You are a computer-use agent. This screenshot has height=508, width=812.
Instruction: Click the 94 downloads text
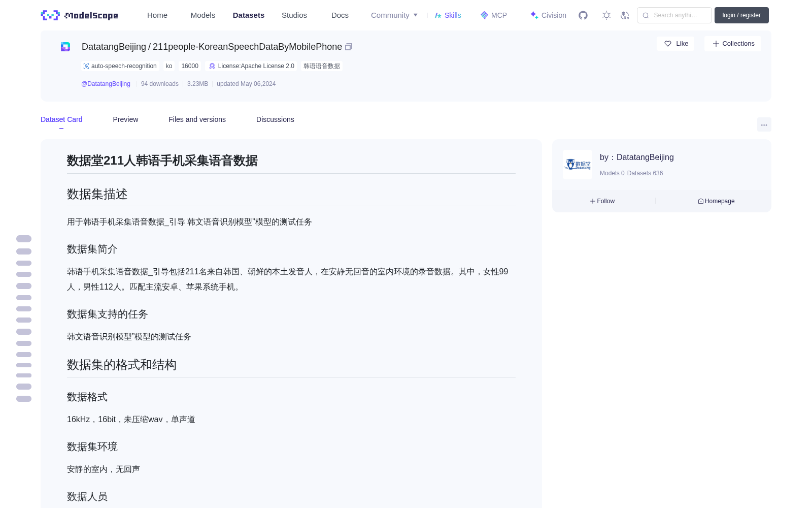(x=160, y=84)
